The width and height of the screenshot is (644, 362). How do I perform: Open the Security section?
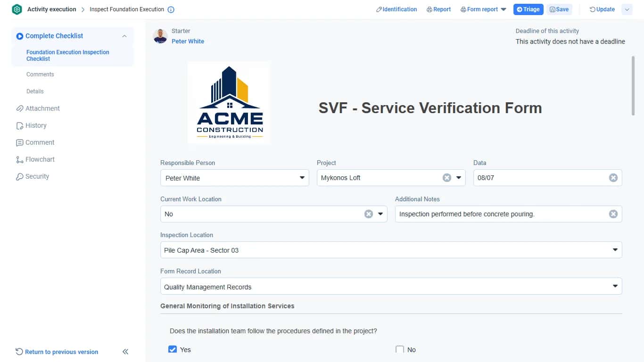tap(33, 176)
